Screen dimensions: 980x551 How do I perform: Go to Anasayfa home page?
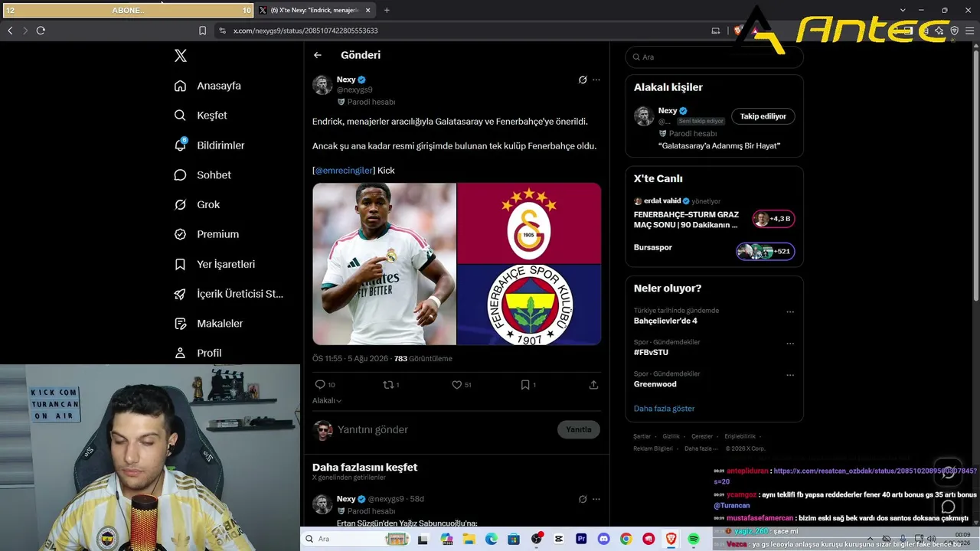207,86
